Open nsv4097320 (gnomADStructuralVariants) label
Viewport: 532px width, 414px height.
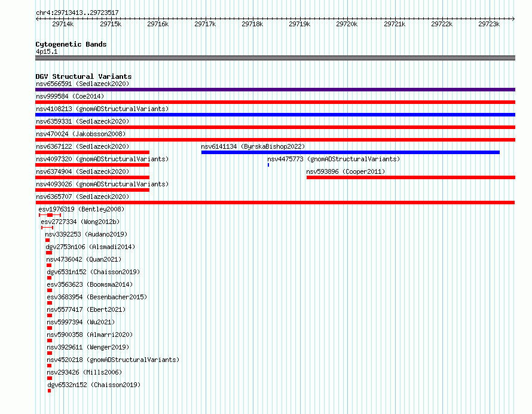[x=102, y=159]
